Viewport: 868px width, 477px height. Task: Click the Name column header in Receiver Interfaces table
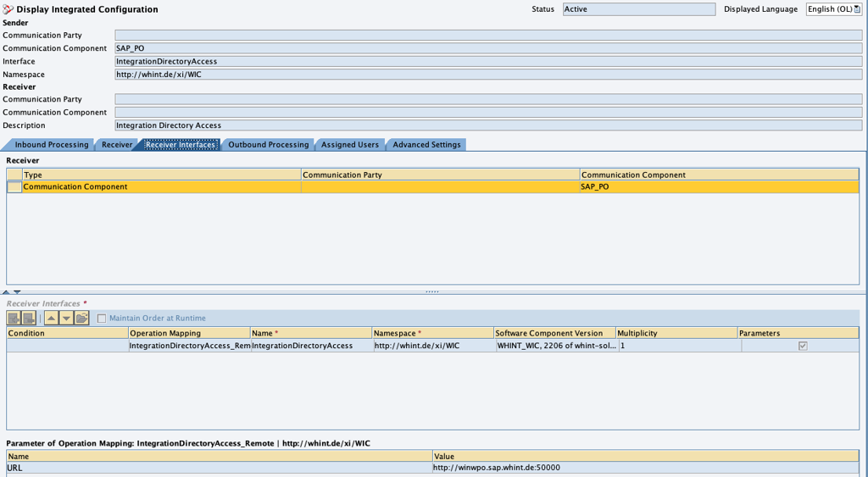point(311,333)
